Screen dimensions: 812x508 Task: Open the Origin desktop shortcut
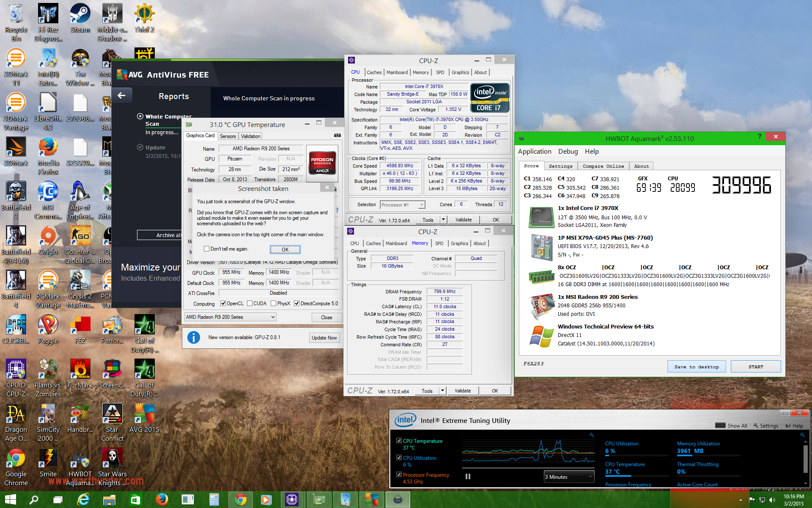(48, 241)
